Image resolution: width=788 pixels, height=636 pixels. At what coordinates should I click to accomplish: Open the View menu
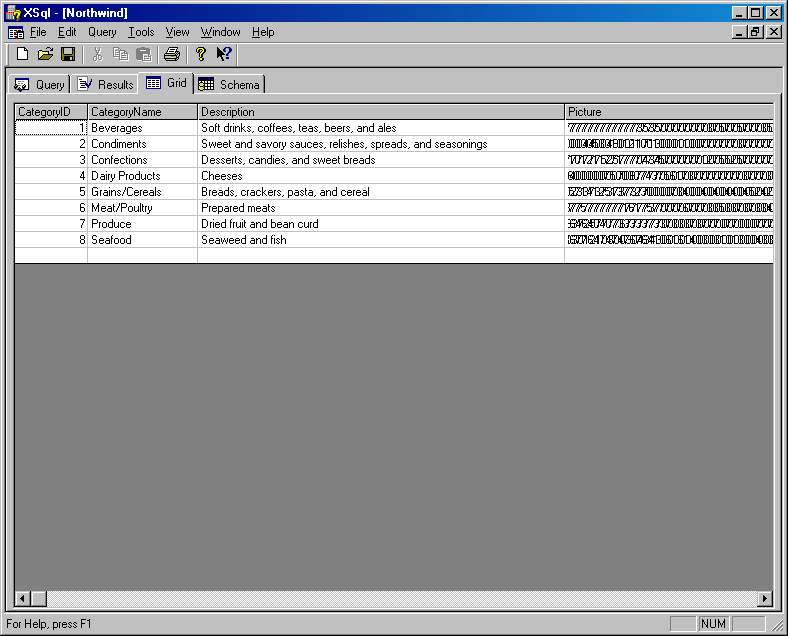click(177, 32)
